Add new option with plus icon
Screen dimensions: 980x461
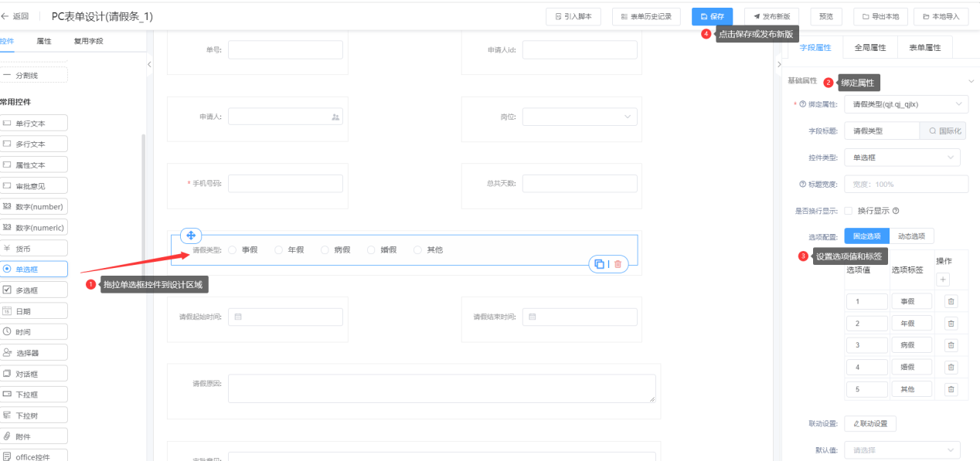click(x=943, y=280)
